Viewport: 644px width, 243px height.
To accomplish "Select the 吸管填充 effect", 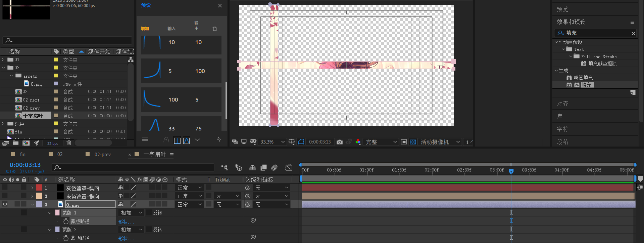I will pos(583,78).
